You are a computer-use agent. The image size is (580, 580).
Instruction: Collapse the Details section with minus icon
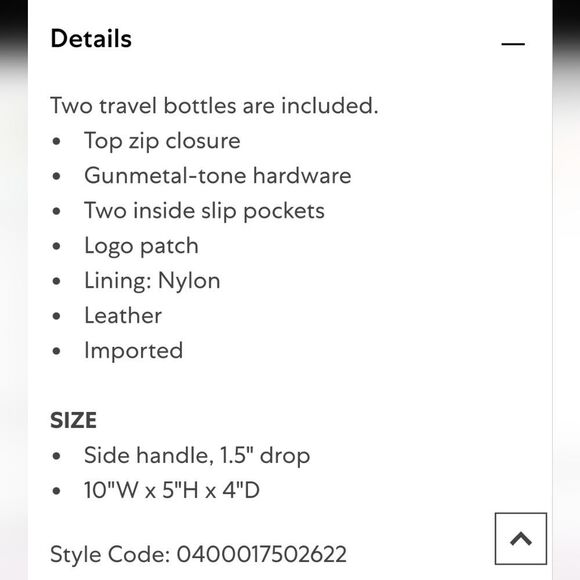point(513,44)
